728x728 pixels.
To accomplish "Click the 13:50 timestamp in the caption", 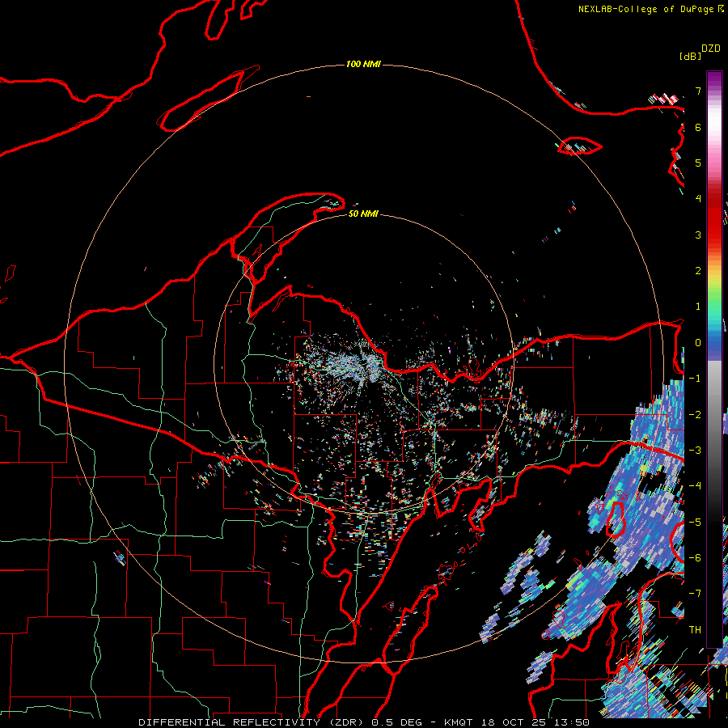I will (574, 722).
